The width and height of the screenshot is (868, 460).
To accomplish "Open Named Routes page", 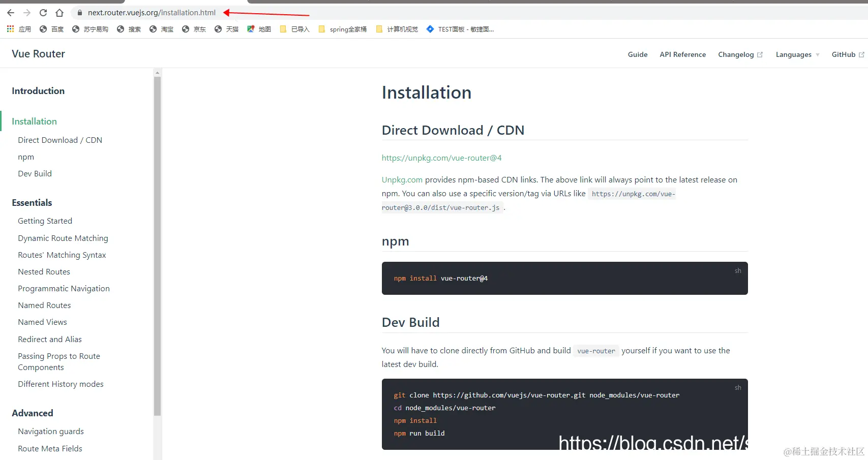I will tap(44, 305).
